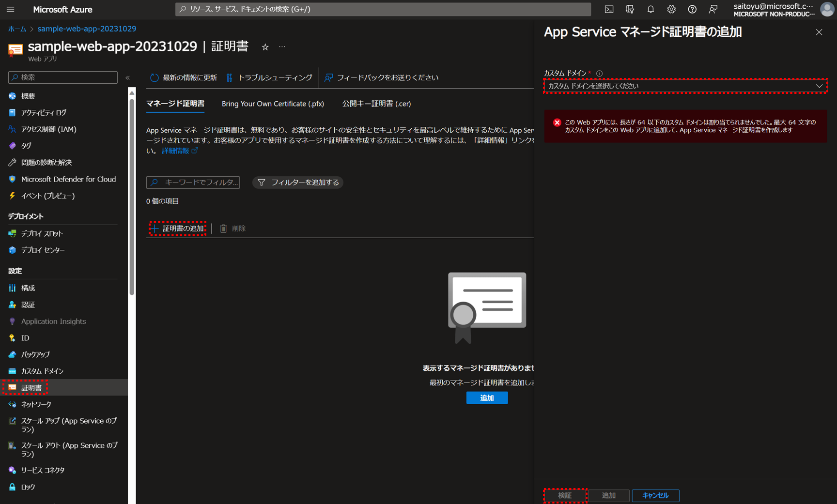This screenshot has width=837, height=504.
Task: Open portal settings gear
Action: click(671, 9)
